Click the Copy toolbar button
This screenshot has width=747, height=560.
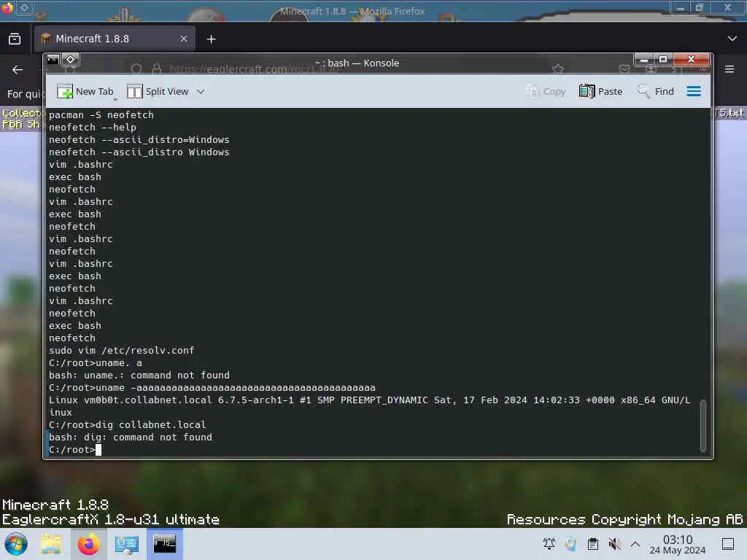pos(545,91)
